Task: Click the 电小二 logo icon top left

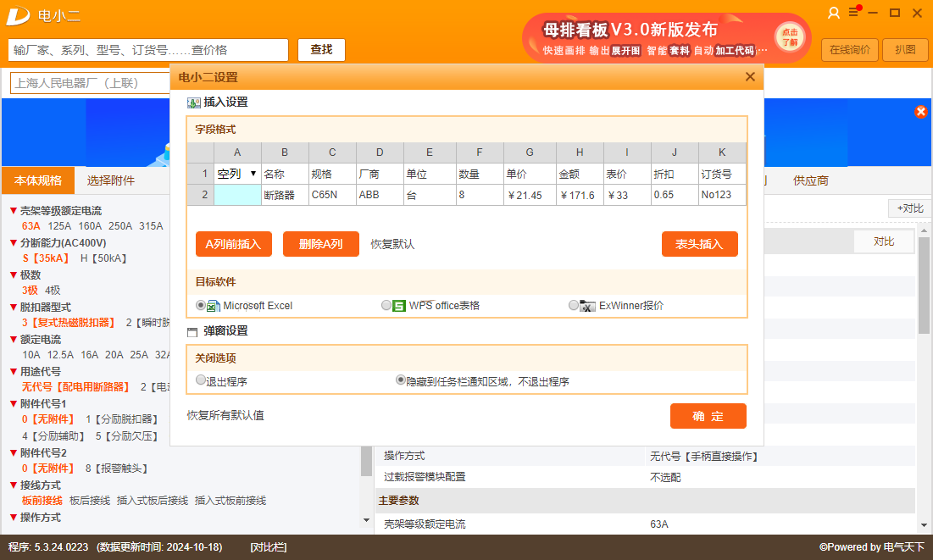Action: point(19,15)
